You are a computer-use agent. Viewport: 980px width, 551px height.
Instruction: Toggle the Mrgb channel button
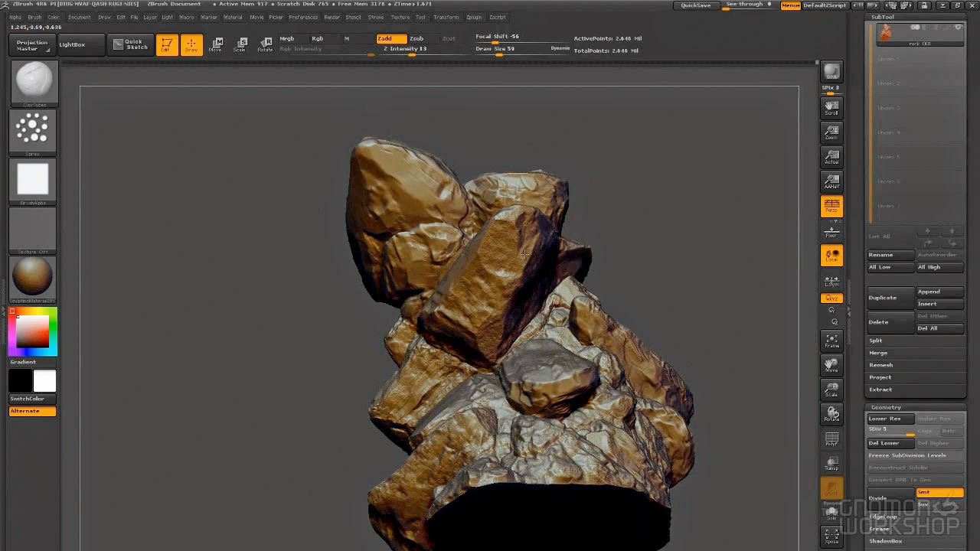click(x=293, y=38)
